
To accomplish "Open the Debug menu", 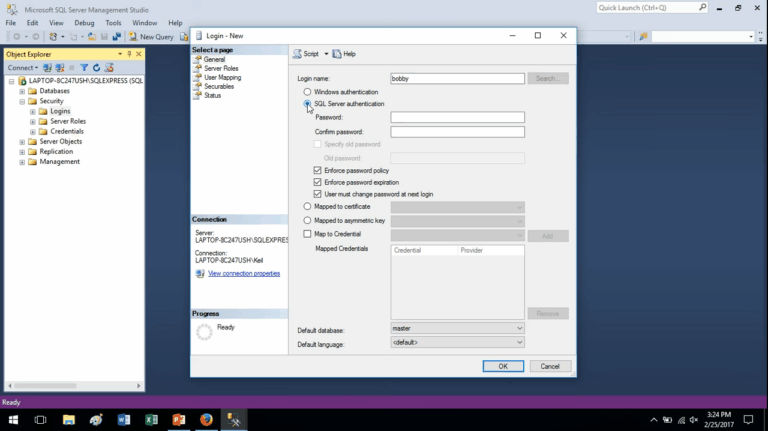I will (84, 23).
